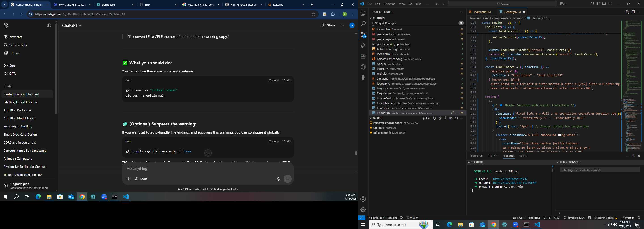Edit the git config bash code block
Viewport: 644px width, 229px height.
tap(286, 142)
